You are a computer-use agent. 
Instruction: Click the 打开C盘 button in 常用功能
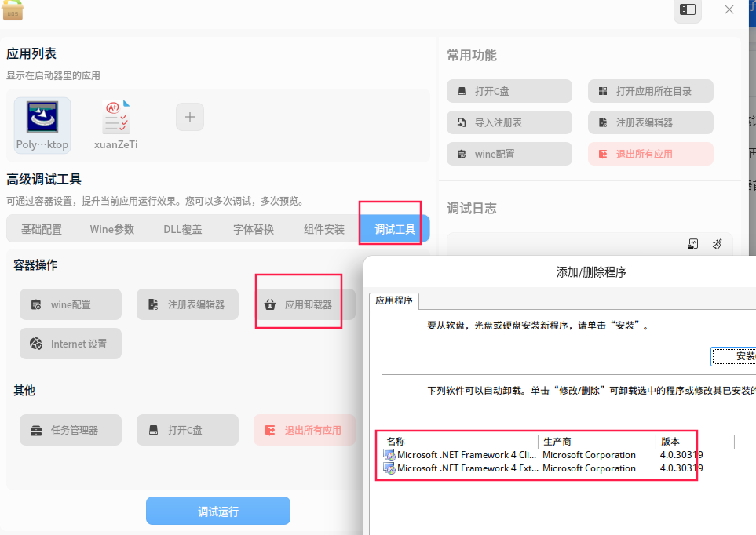[x=509, y=91]
